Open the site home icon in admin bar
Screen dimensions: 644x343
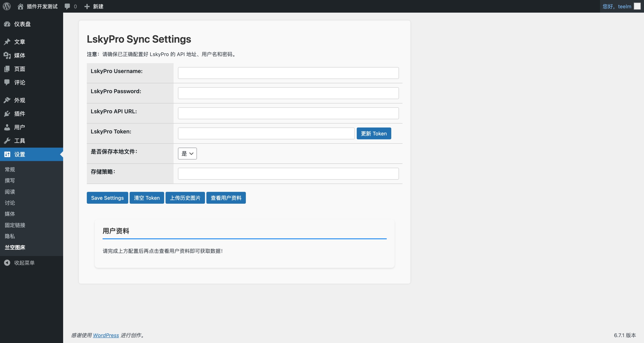[x=20, y=6]
